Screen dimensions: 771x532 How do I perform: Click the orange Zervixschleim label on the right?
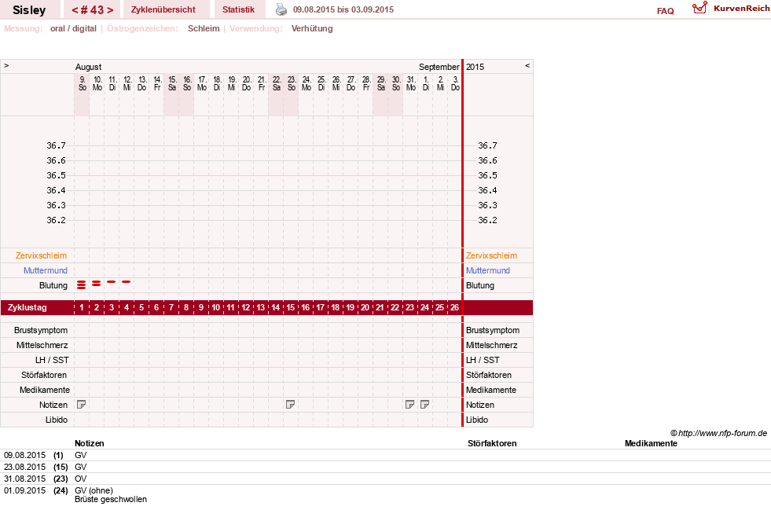point(492,255)
